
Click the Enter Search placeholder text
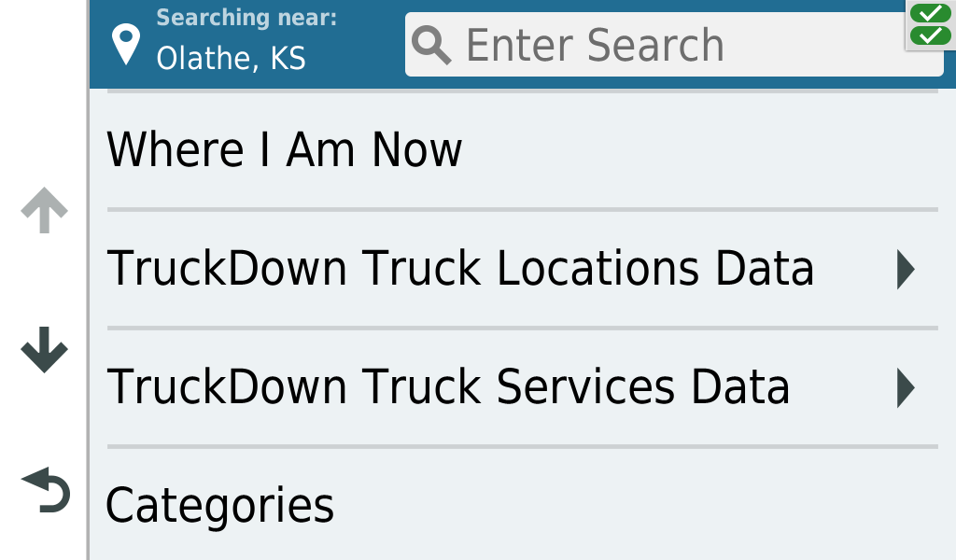[x=595, y=45]
